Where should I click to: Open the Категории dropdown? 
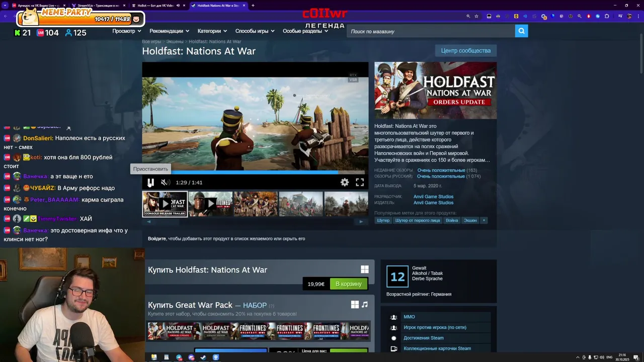point(212,31)
